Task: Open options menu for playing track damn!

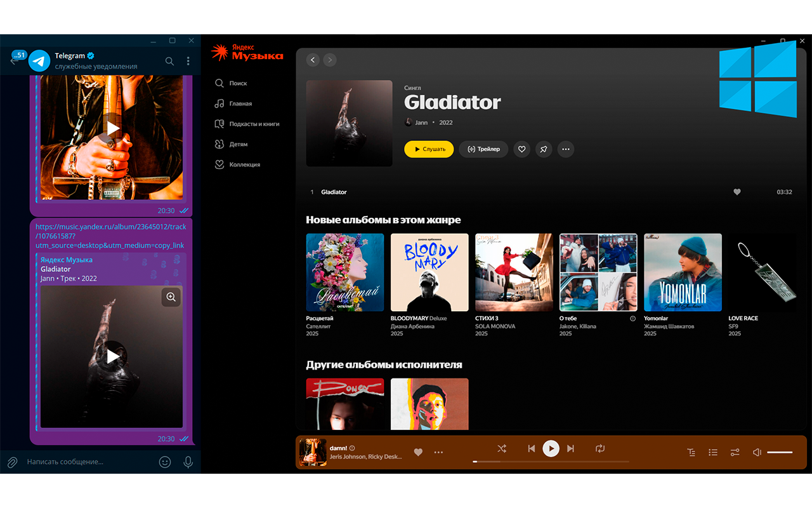Action: [438, 452]
